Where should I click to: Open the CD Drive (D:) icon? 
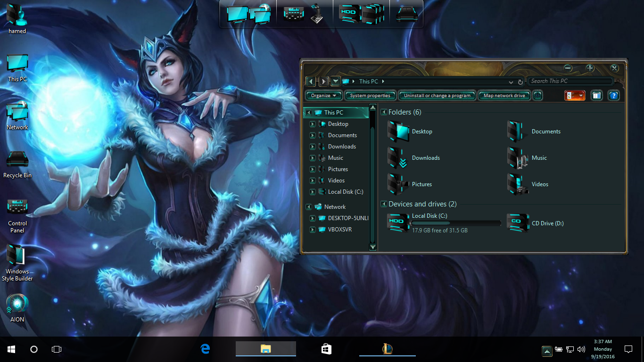click(517, 222)
